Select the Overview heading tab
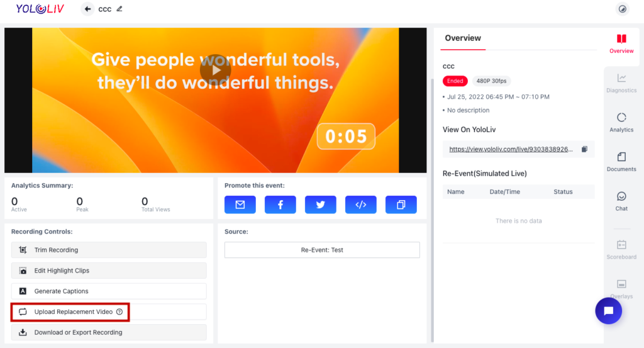Image resolution: width=644 pixels, height=348 pixels. (463, 38)
